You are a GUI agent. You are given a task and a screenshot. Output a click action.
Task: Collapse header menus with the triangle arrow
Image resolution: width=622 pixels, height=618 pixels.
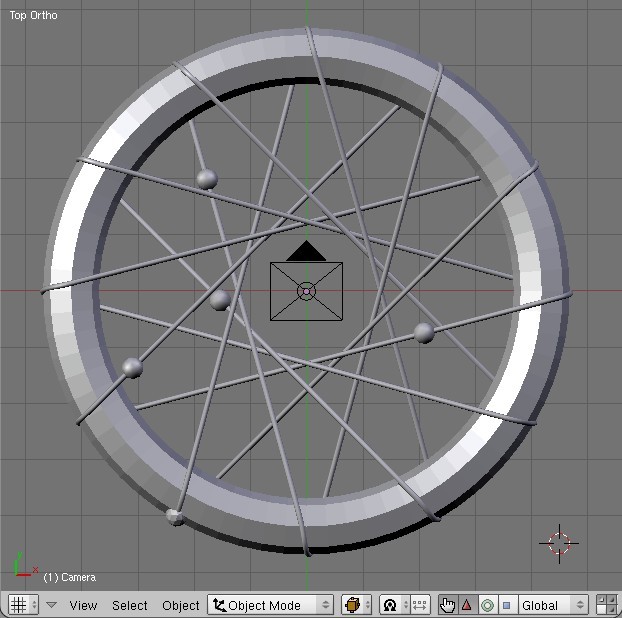51,605
